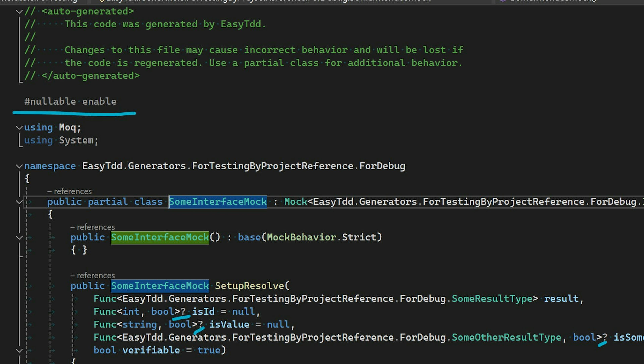644x364 pixels.
Task: Collapse the using directives block at using Moq
Action: [19, 128]
